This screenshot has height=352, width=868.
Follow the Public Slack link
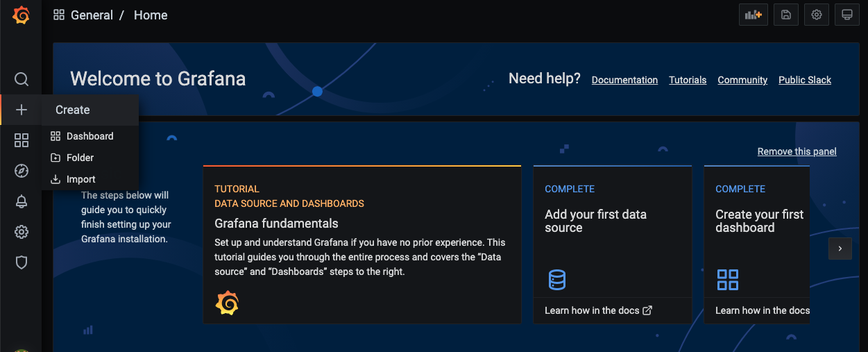[x=805, y=80]
